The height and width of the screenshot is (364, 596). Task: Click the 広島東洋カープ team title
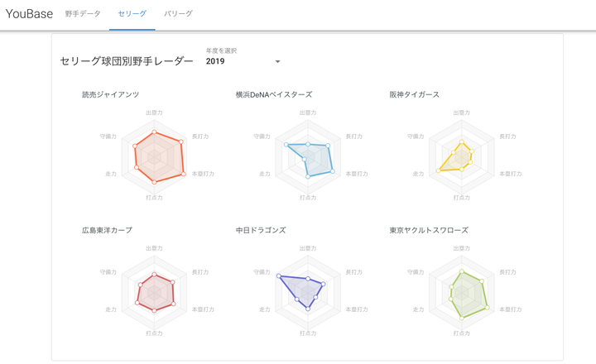pos(107,230)
